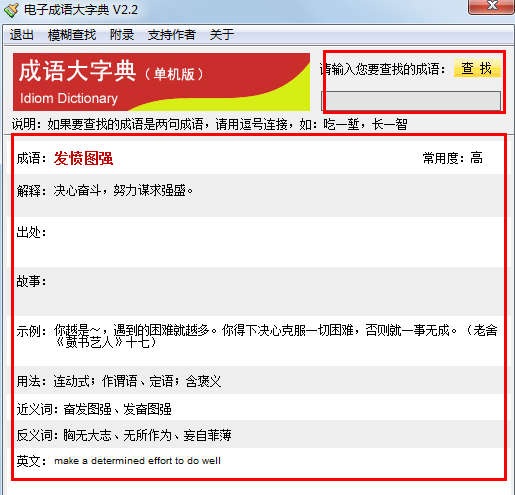Screen dimensions: 515x495
Task: Open the 附录 menu
Action: tap(122, 35)
